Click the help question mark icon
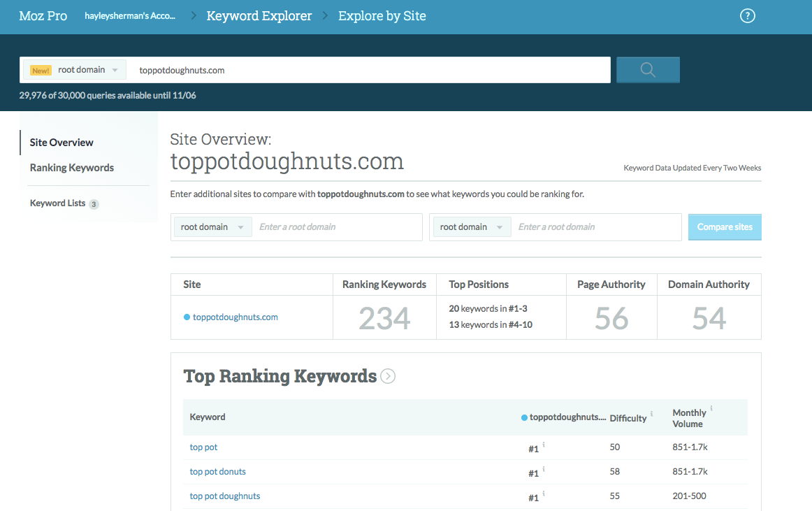 [747, 16]
